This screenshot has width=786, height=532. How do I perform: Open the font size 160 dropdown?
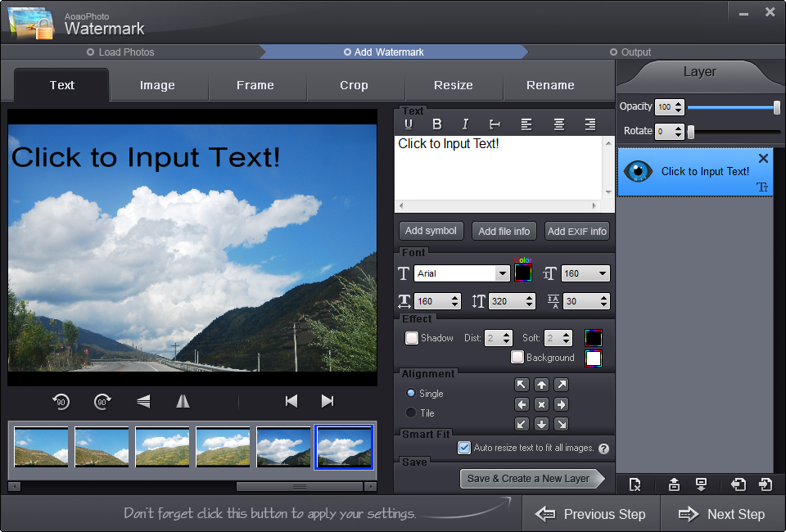[x=601, y=273]
